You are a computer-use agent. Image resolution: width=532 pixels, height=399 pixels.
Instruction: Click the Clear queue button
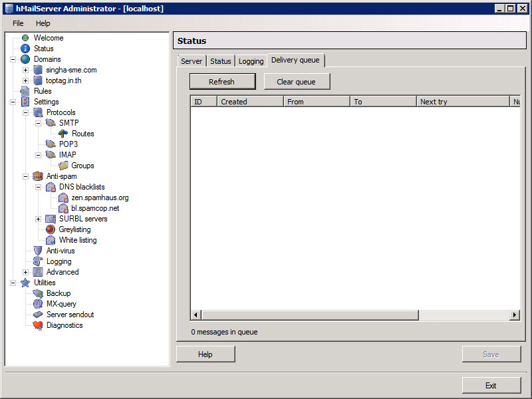coord(297,82)
